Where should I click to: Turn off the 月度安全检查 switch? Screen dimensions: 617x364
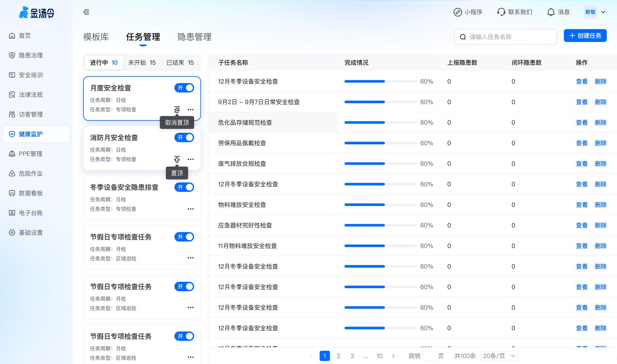coord(184,88)
